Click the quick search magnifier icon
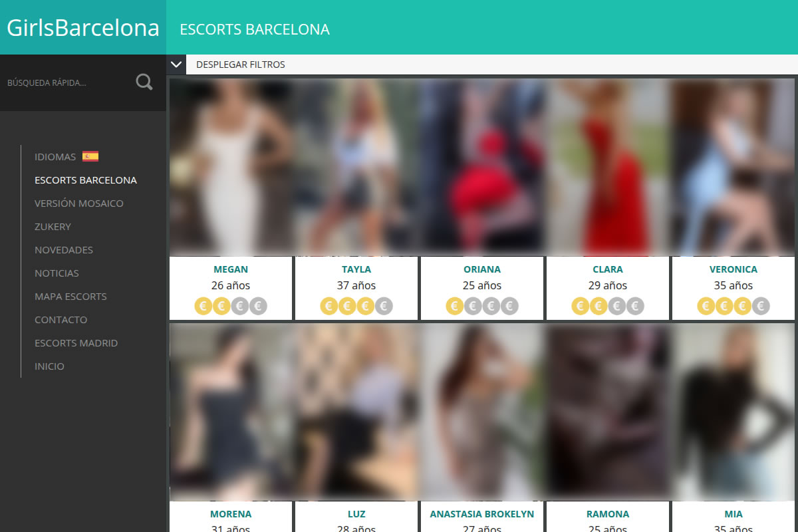 pos(144,81)
